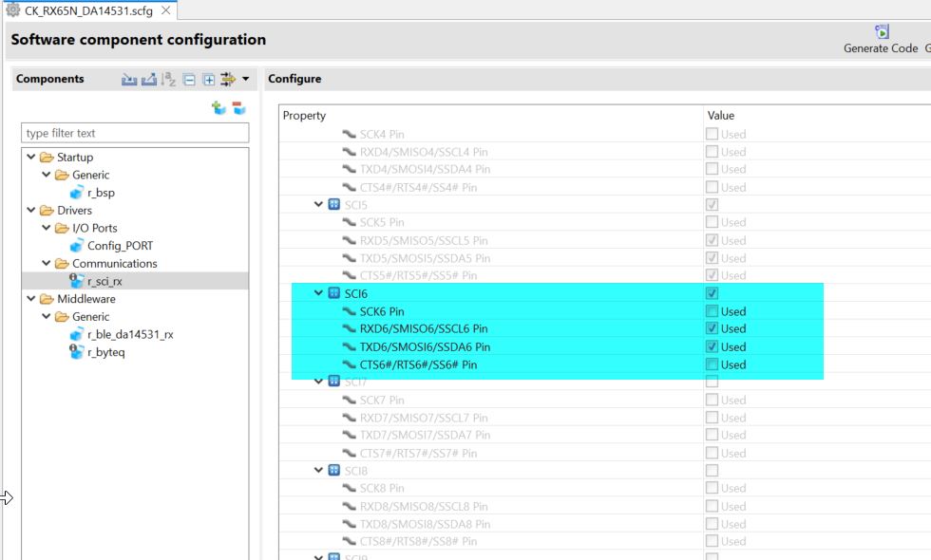Image resolution: width=931 pixels, height=560 pixels.
Task: Select the r_sci_rx component
Action: click(x=104, y=281)
